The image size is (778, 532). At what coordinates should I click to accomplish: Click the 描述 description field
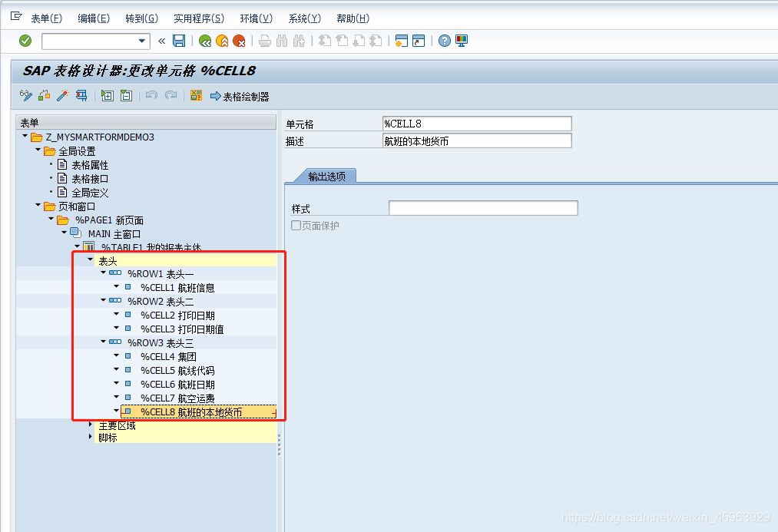[477, 140]
